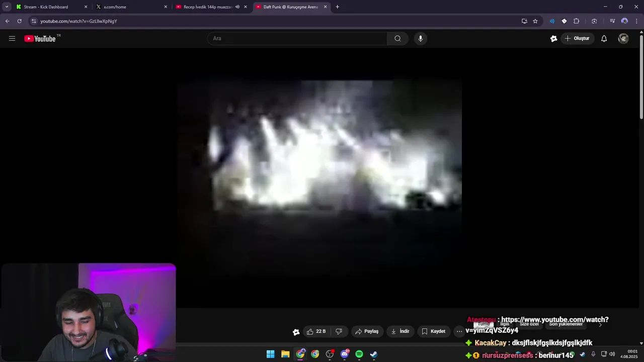
Task: Open Steam from taskbar
Action: coord(374,354)
